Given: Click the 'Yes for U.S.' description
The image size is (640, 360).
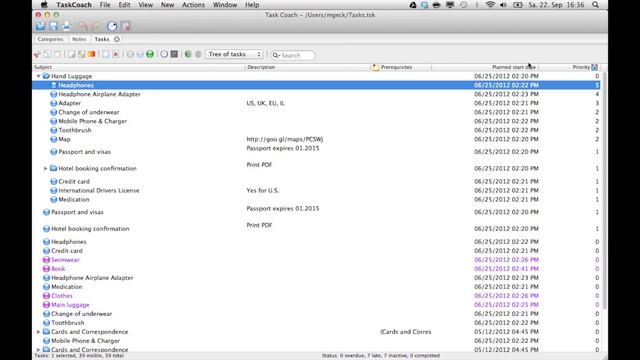Looking at the screenshot, I should pyautogui.click(x=262, y=190).
